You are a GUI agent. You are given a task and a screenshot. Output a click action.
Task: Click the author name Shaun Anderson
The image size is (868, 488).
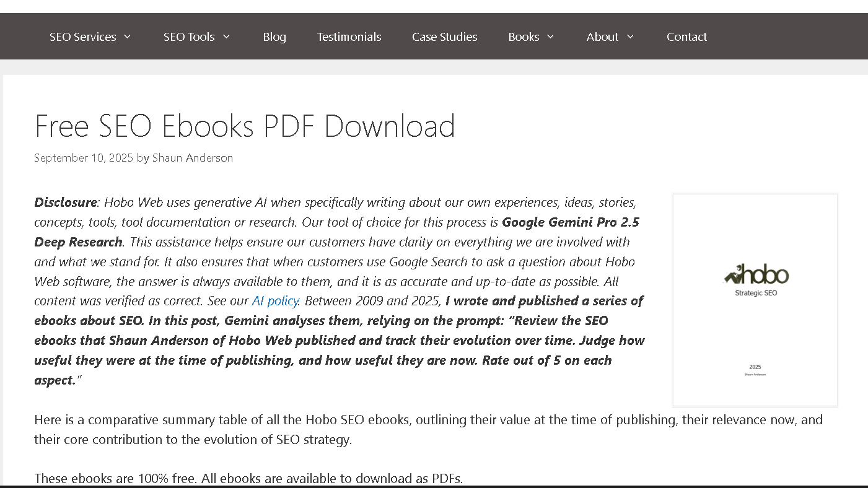point(193,158)
